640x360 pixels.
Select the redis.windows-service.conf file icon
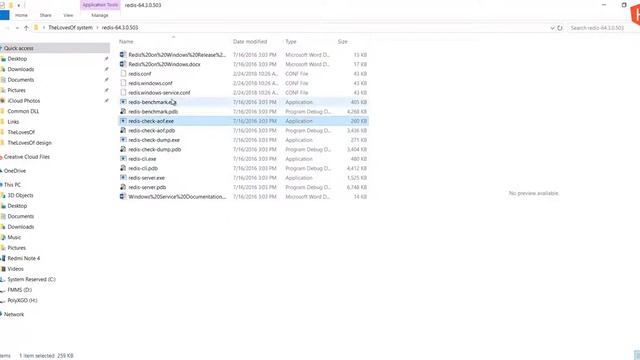point(123,92)
